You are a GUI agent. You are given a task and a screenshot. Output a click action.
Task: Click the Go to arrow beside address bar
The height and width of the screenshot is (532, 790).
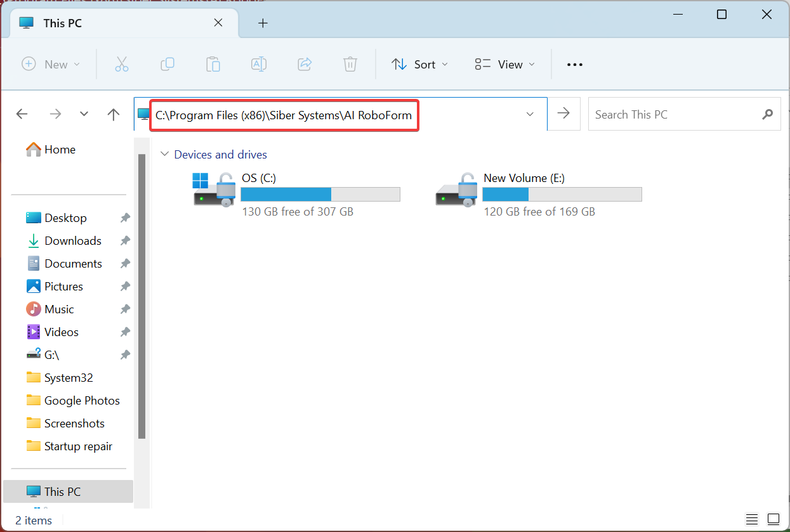[563, 114]
